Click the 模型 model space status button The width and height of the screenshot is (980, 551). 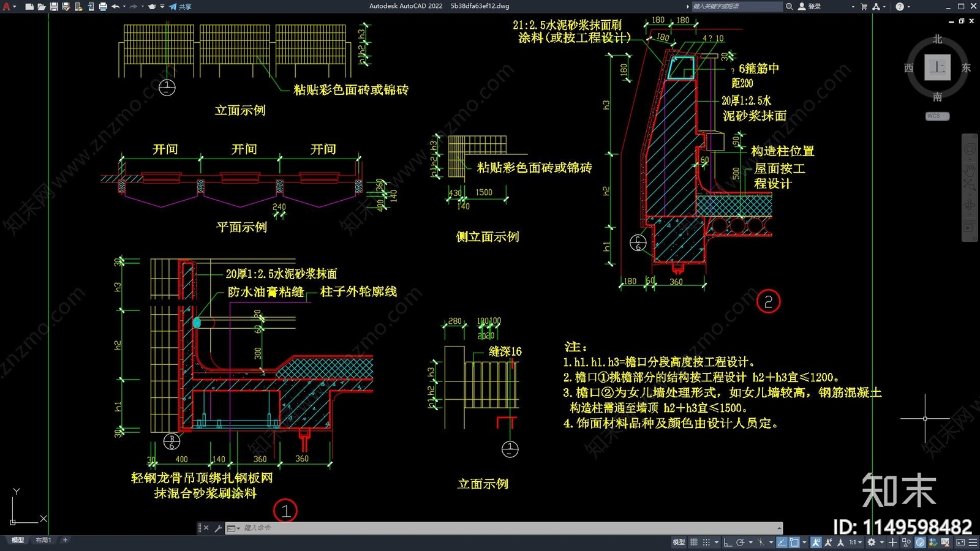tap(679, 542)
